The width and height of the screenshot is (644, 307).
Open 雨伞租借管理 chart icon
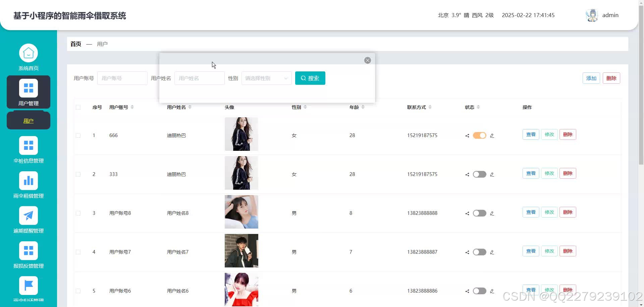pos(28,181)
